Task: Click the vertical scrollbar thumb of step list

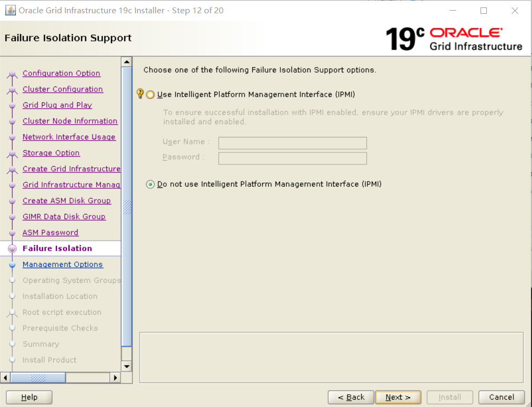Action: (x=126, y=207)
